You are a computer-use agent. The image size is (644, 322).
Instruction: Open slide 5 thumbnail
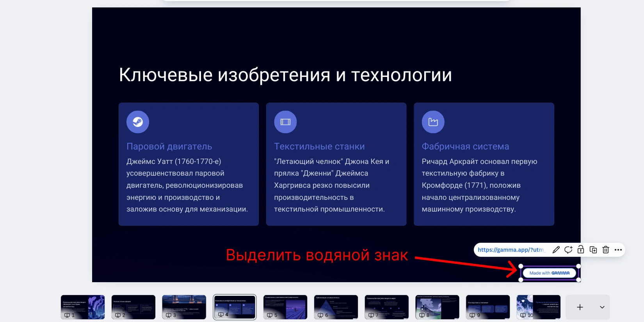pos(285,307)
